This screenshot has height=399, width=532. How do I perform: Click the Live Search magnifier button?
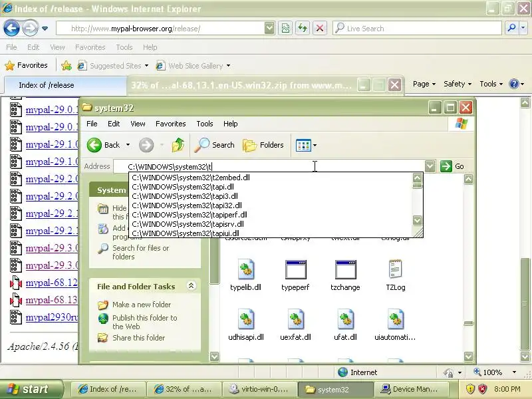point(511,28)
